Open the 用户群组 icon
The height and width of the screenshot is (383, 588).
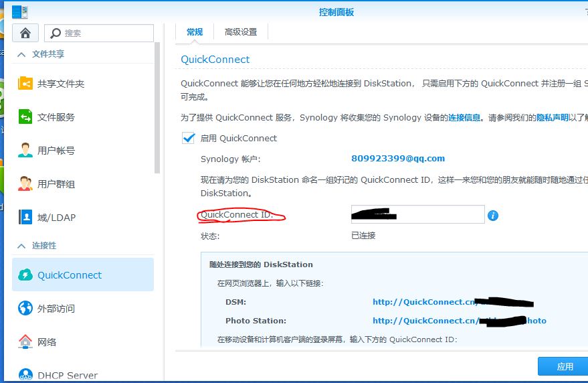(25, 183)
